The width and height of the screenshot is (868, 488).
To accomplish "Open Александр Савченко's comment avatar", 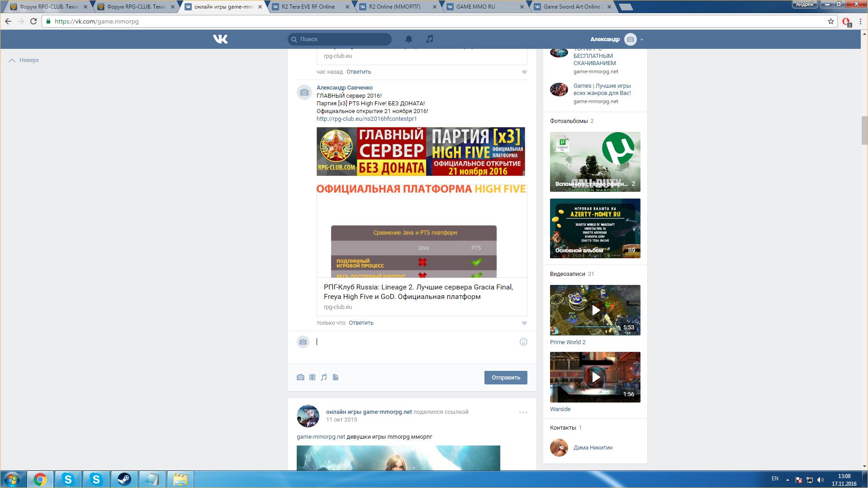I will (304, 92).
